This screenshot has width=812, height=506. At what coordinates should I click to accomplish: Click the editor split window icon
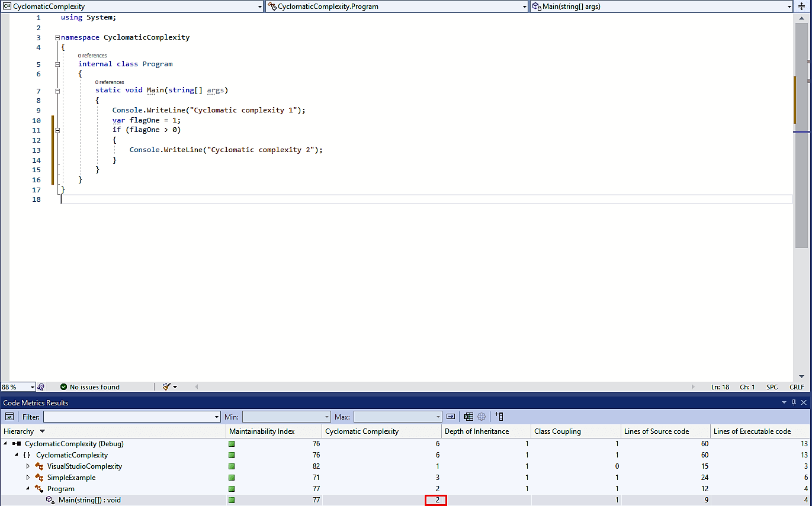[x=802, y=7]
